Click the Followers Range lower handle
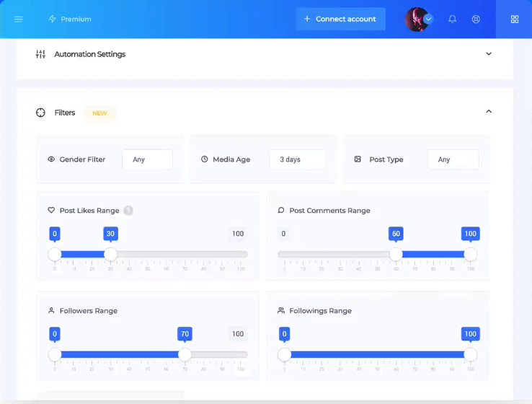 [55, 354]
